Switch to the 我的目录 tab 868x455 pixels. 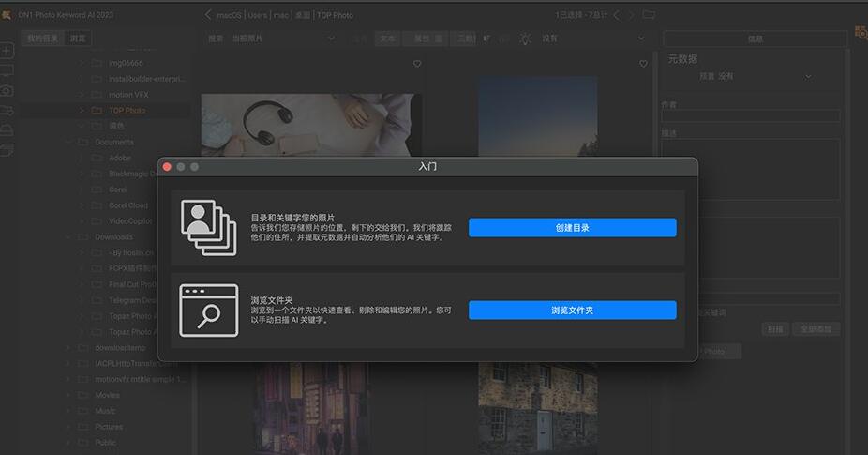click(x=42, y=38)
